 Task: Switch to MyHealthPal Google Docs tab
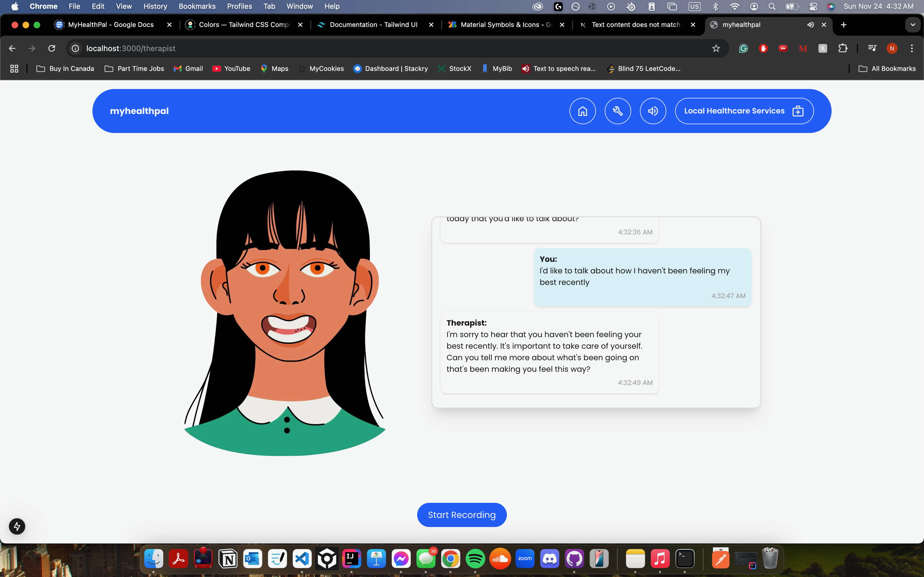(110, 25)
